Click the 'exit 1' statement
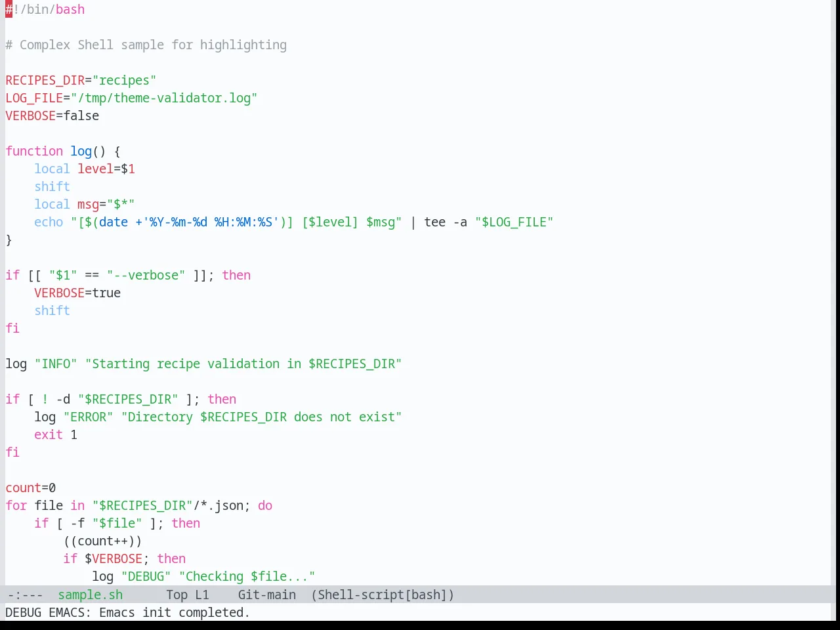The height and width of the screenshot is (630, 840). pyautogui.click(x=56, y=435)
